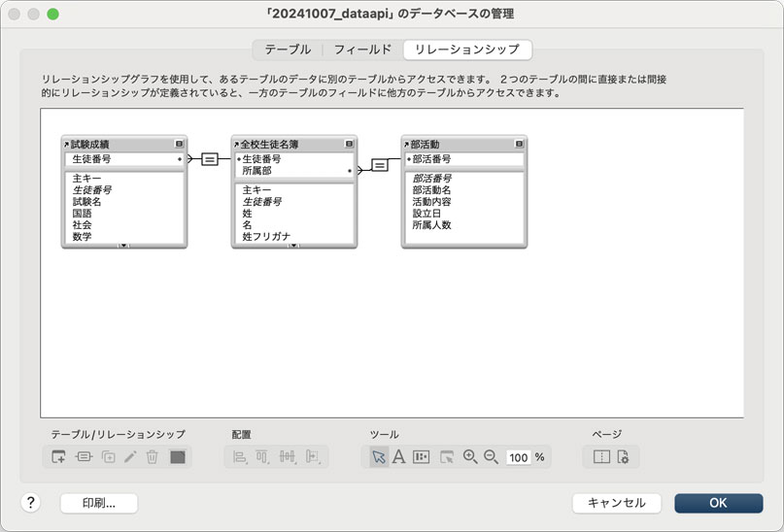Click the 印刷... button
This screenshot has width=784, height=532.
tap(99, 503)
